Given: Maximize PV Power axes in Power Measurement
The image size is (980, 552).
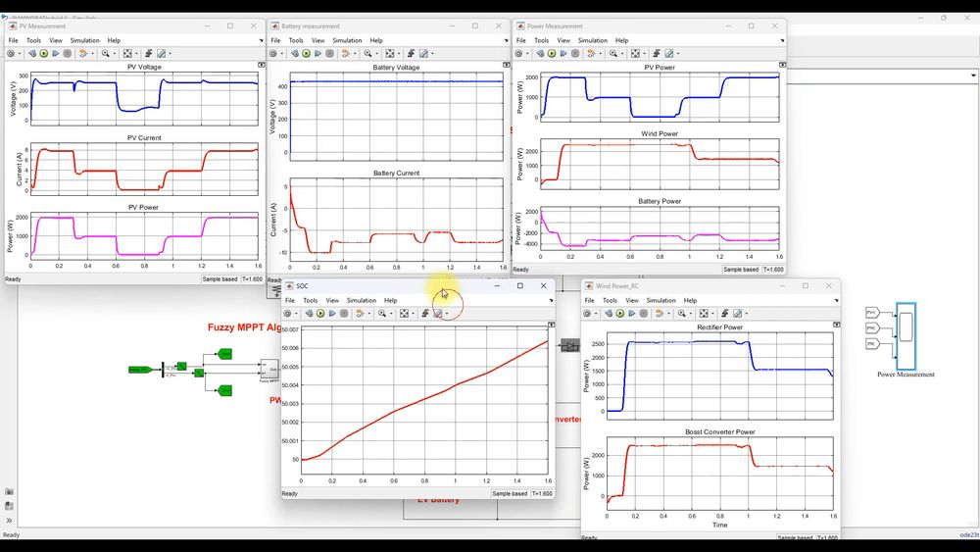Looking at the screenshot, I should 782,65.
